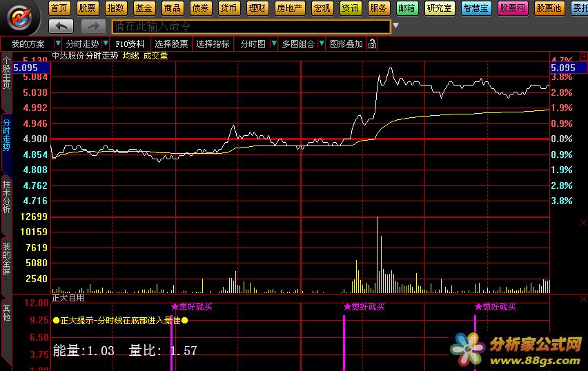Open the 货币 currency section
This screenshot has width=588, height=371.
pyautogui.click(x=228, y=8)
